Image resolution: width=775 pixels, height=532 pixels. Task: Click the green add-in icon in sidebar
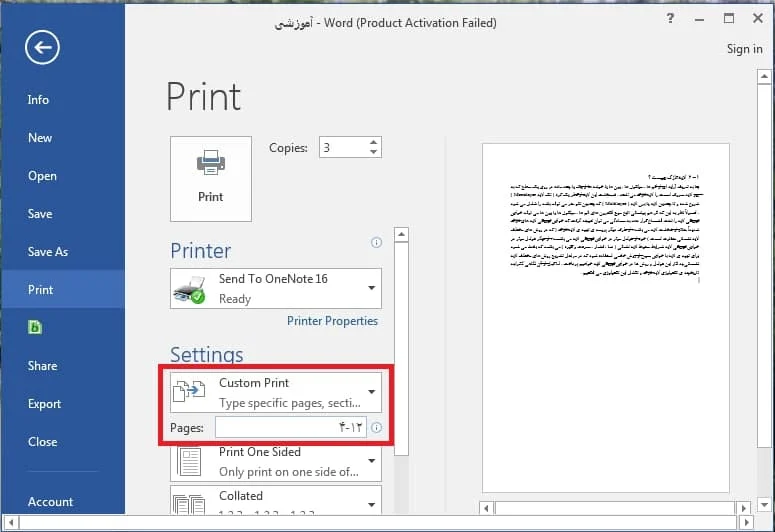click(35, 327)
